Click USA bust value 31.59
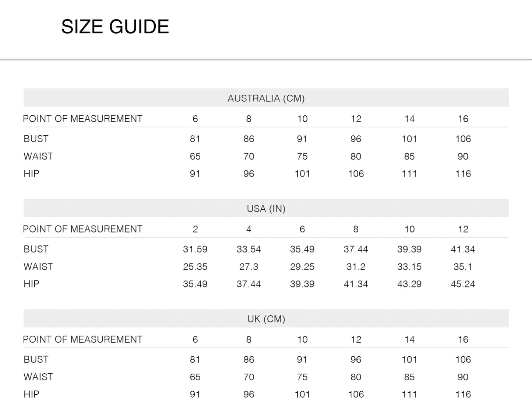Screen dimensions: 532x419 pos(195,249)
